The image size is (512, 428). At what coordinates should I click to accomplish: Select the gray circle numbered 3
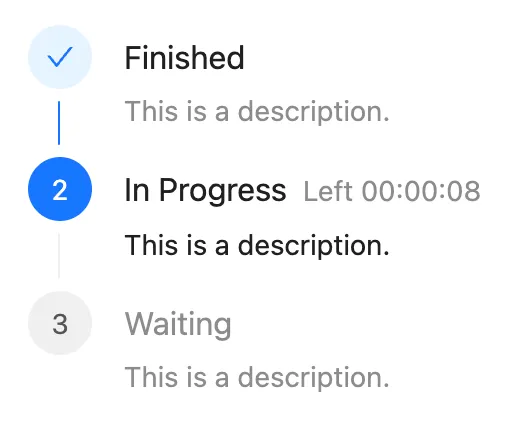[60, 323]
